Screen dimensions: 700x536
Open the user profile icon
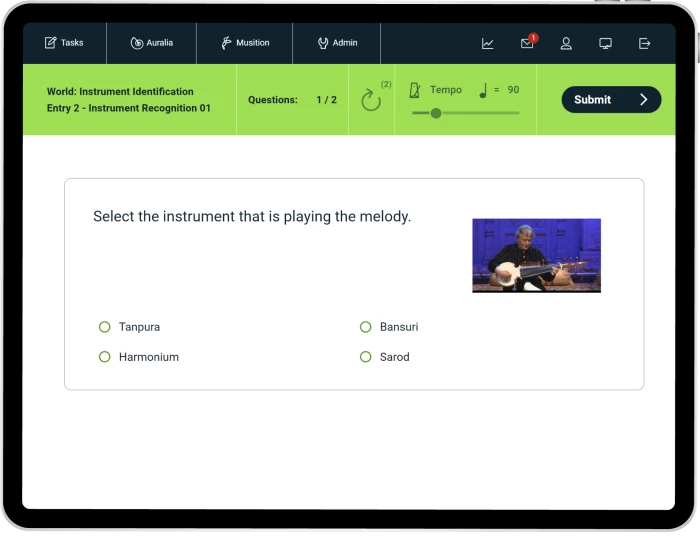click(x=566, y=43)
